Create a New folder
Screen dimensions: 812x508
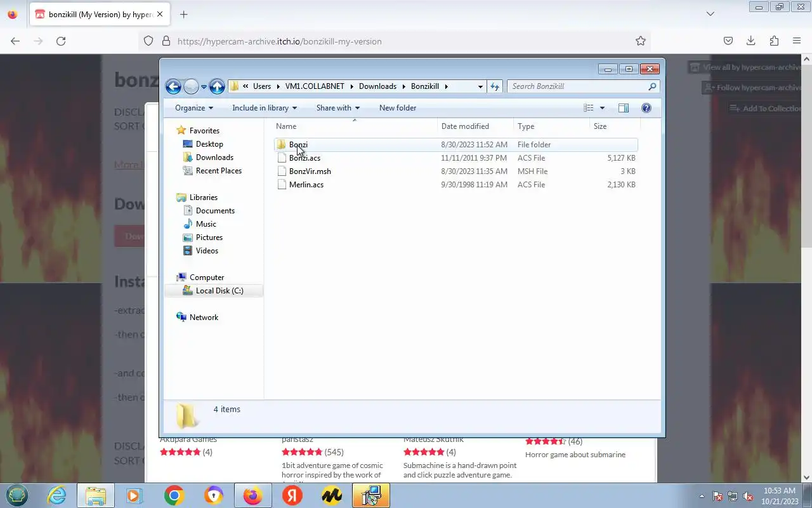pos(398,108)
